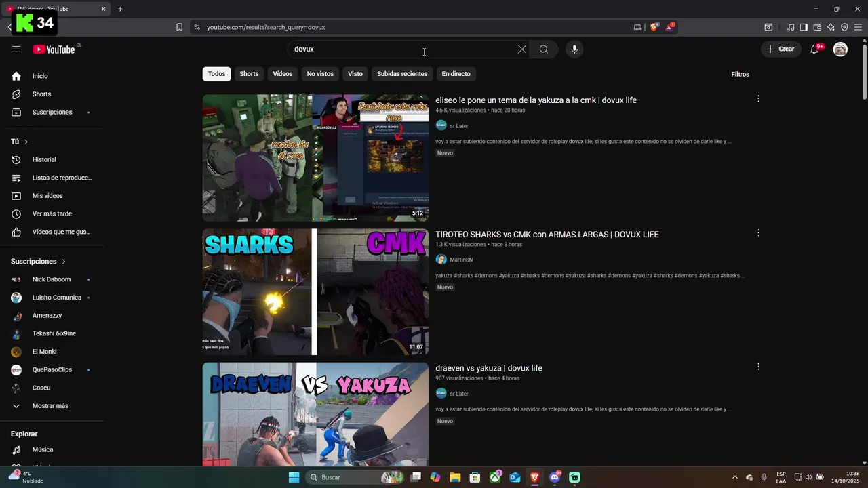Open the Brave main hamburger menu
The image size is (868, 488).
[858, 27]
